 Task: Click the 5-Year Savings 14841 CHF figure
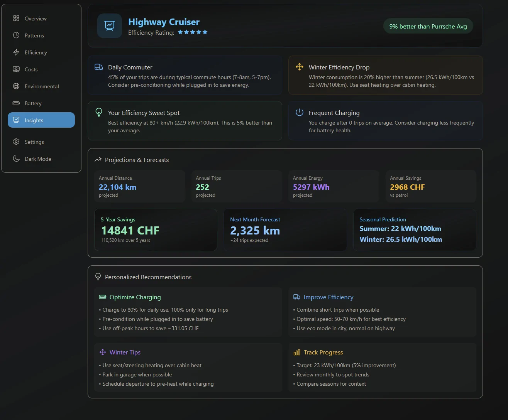130,231
